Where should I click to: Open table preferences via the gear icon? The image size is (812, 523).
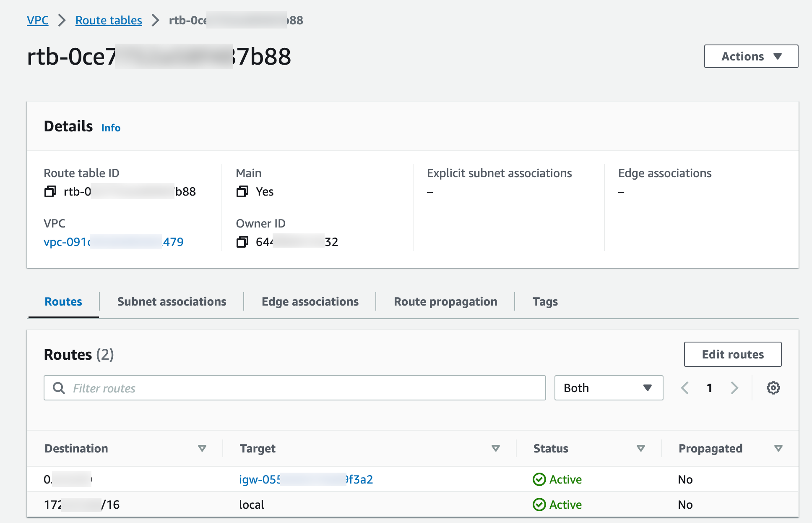click(773, 388)
